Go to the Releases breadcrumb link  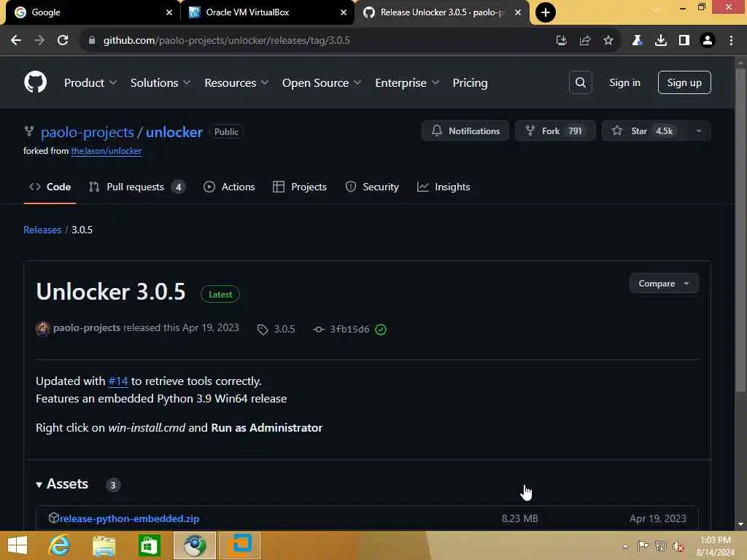pos(42,230)
